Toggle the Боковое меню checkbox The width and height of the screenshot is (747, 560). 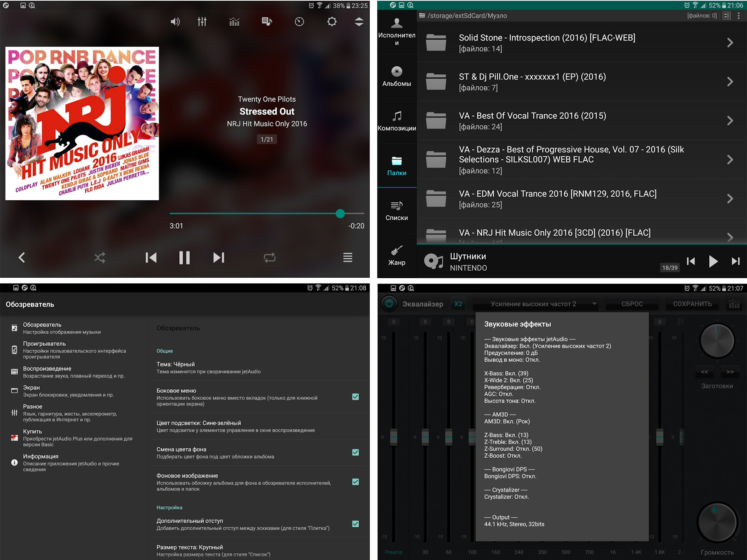tap(356, 397)
